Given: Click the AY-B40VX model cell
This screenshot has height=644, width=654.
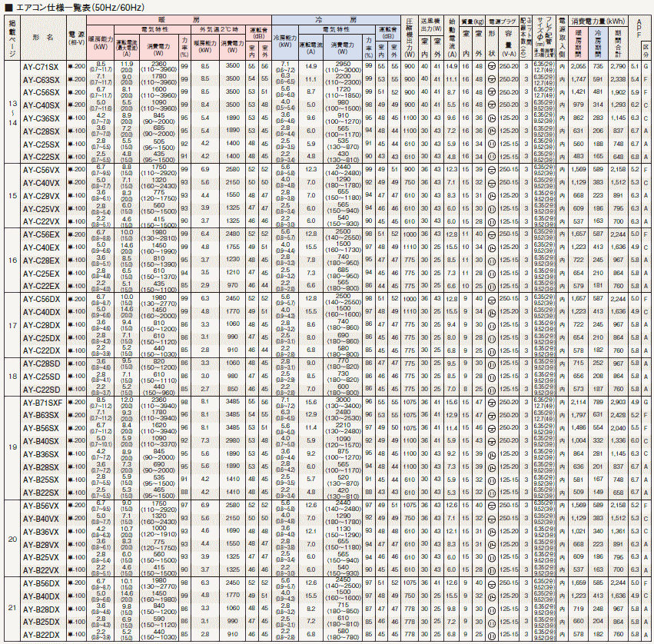Looking at the screenshot, I should tap(41, 519).
